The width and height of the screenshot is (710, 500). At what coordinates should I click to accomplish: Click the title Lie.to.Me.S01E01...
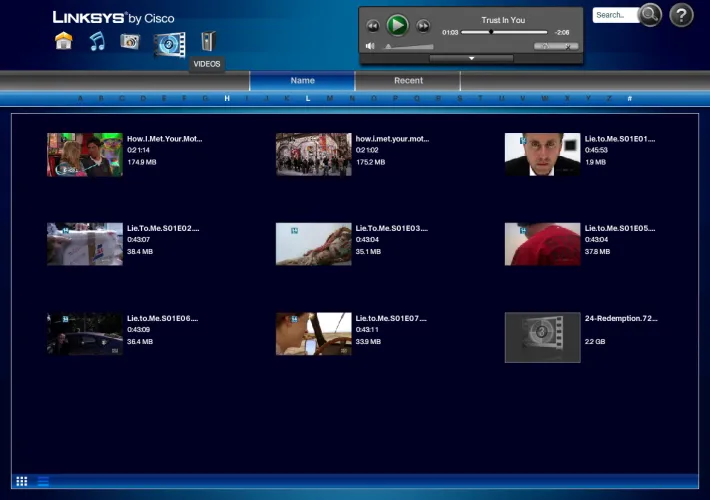pyautogui.click(x=619, y=139)
